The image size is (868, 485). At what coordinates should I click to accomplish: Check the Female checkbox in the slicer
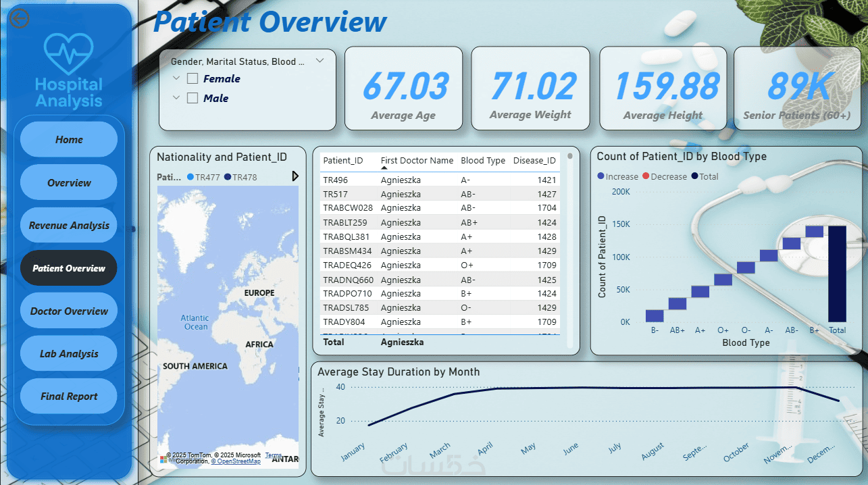click(193, 79)
